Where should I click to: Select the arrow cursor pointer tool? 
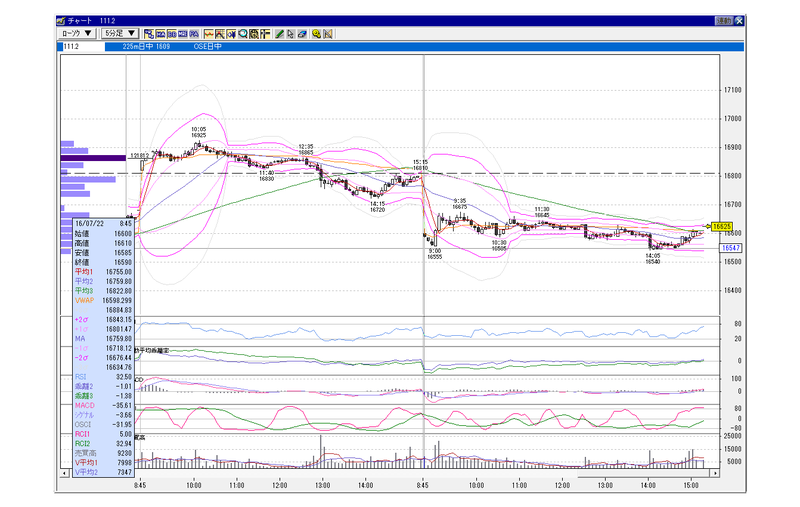pos(290,34)
